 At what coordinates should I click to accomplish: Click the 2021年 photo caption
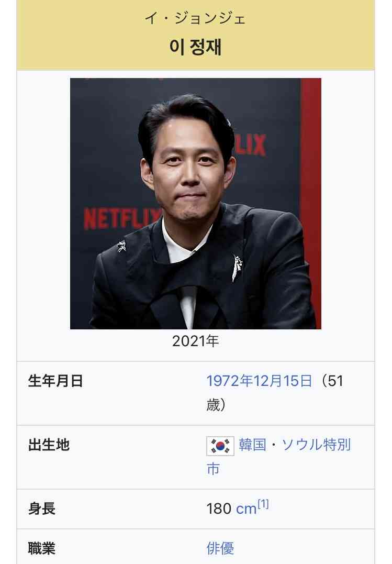[195, 341]
